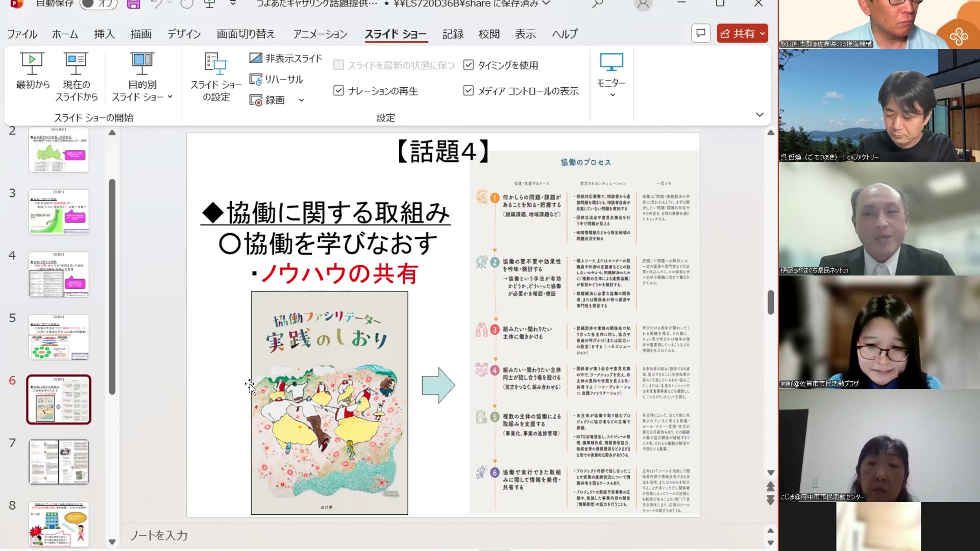980x551 pixels.
Task: Start リハーサル rehearsal timing
Action: point(276,80)
